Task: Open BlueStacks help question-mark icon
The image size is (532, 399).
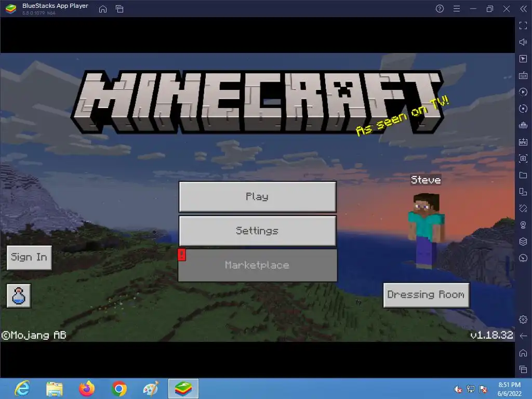Action: click(440, 9)
